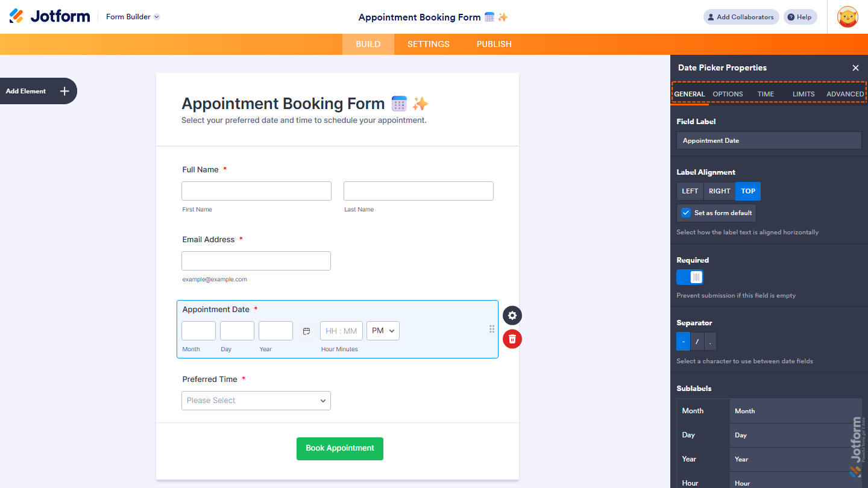Click the profile avatar picture
The image size is (868, 488).
tap(848, 16)
